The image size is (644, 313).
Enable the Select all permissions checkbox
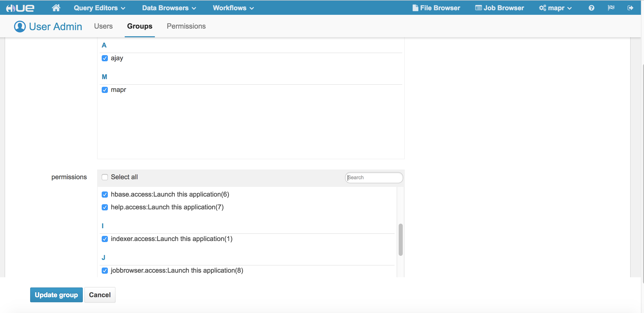click(x=105, y=177)
